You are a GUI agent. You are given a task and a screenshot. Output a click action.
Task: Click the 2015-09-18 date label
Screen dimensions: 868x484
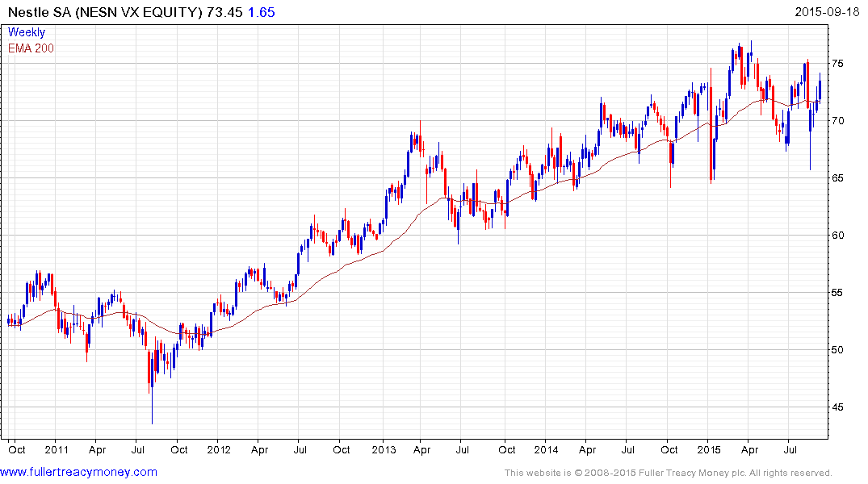pos(828,14)
